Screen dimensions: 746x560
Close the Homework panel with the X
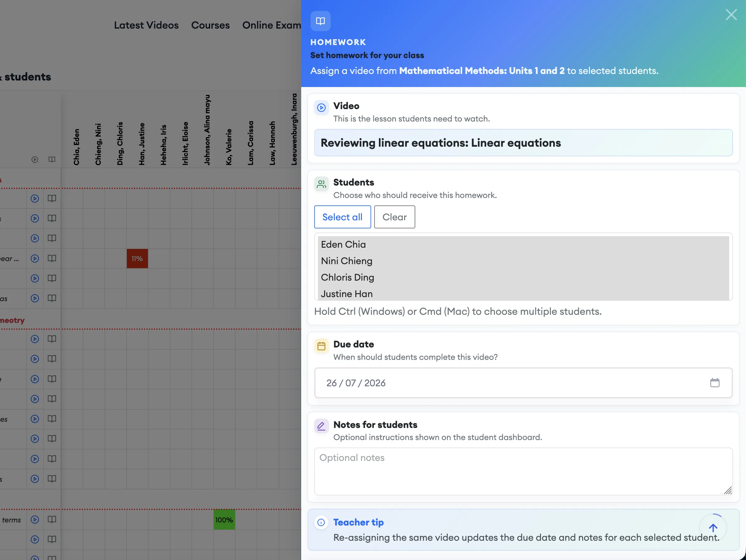click(731, 15)
